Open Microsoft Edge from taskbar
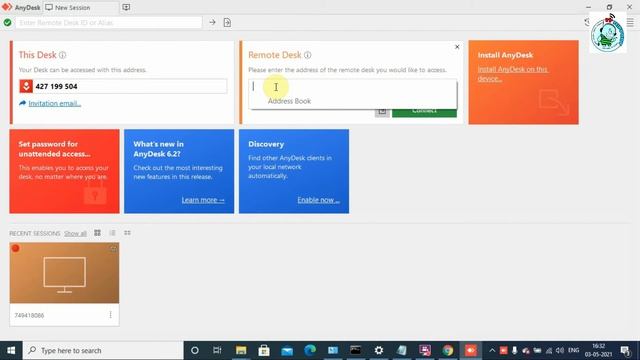640x360 pixels. click(x=310, y=350)
